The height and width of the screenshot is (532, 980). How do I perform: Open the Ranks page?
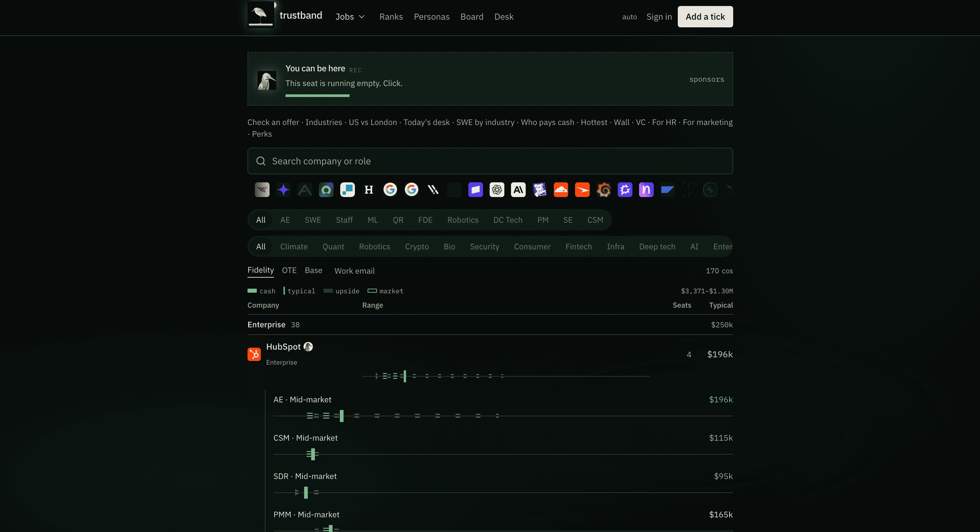point(391,16)
